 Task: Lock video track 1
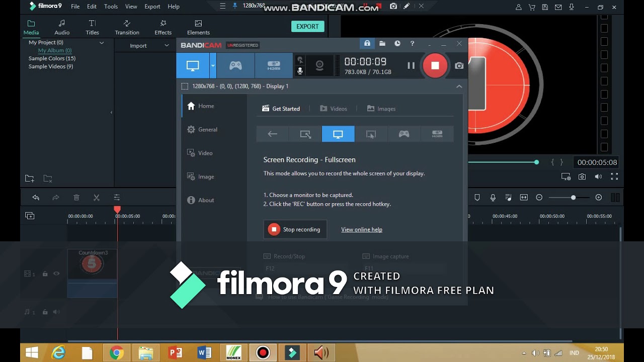[45, 274]
